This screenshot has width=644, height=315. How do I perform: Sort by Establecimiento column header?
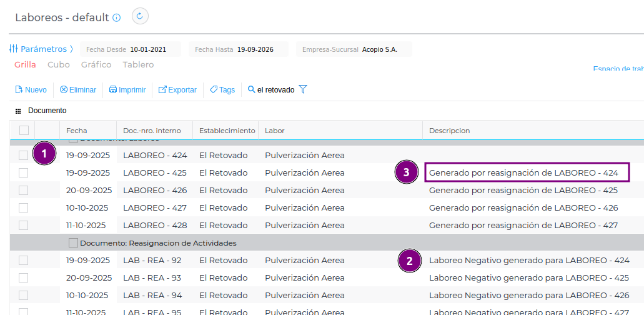click(x=227, y=131)
